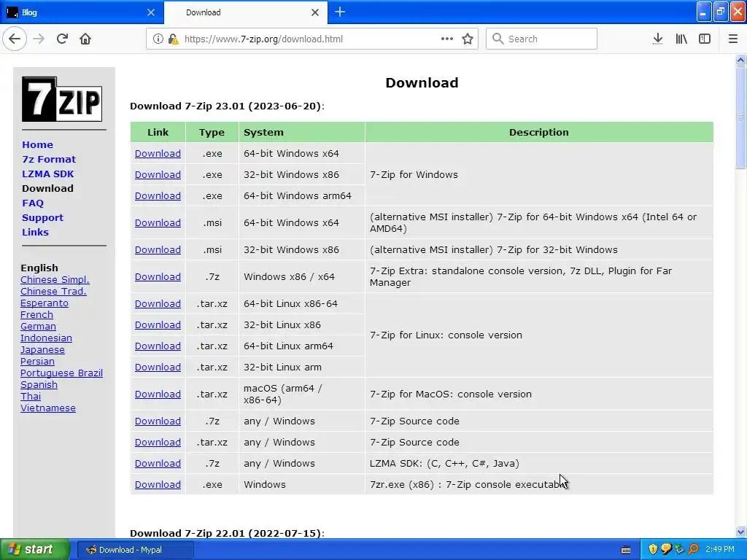The height and width of the screenshot is (560, 747).
Task: Download the macOS console version
Action: click(158, 394)
